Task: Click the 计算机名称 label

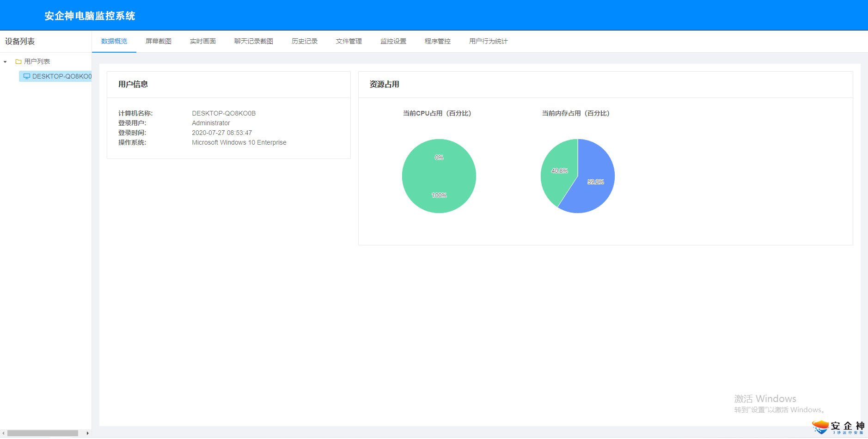Action: point(135,113)
